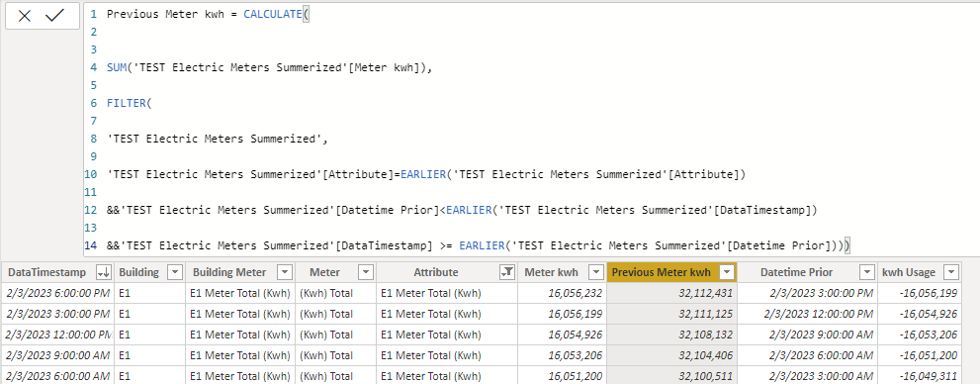The width and height of the screenshot is (980, 384).
Task: Cancel the formula with the X icon
Action: pyautogui.click(x=25, y=16)
